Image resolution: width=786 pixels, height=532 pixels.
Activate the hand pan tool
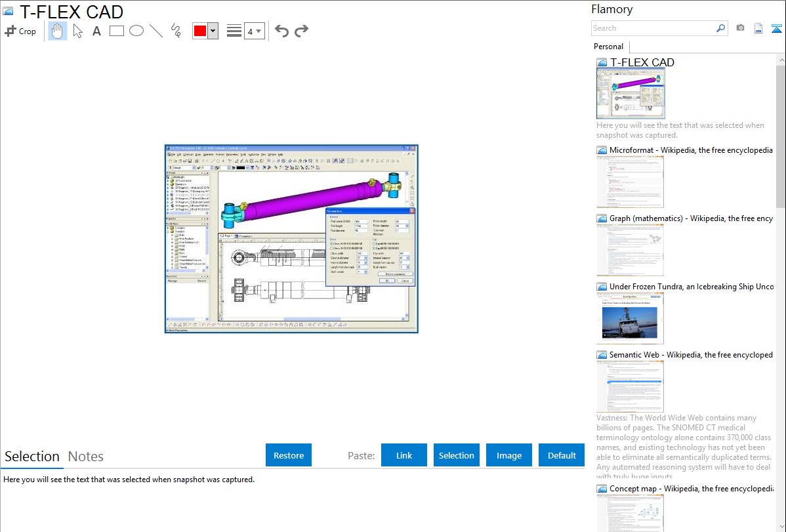(x=57, y=31)
